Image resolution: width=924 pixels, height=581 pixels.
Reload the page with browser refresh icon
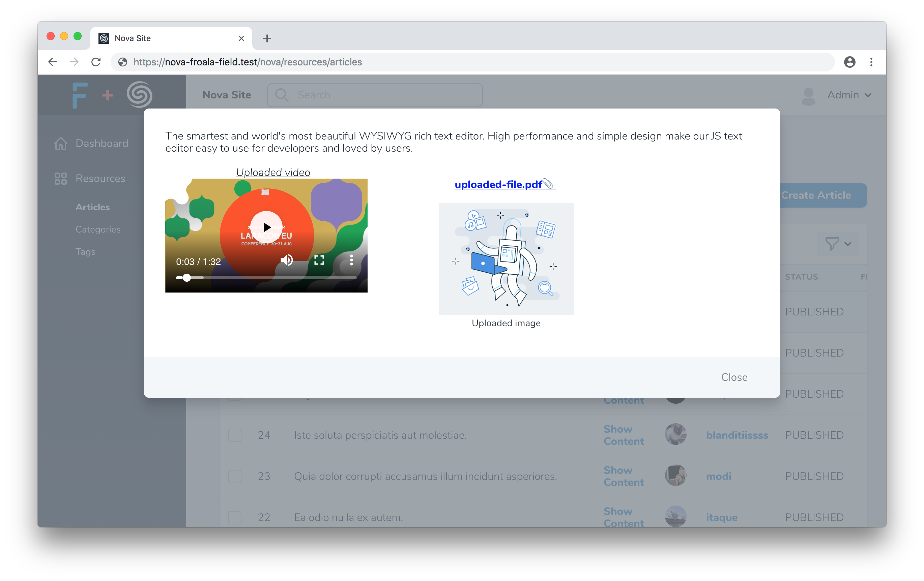pyautogui.click(x=96, y=62)
